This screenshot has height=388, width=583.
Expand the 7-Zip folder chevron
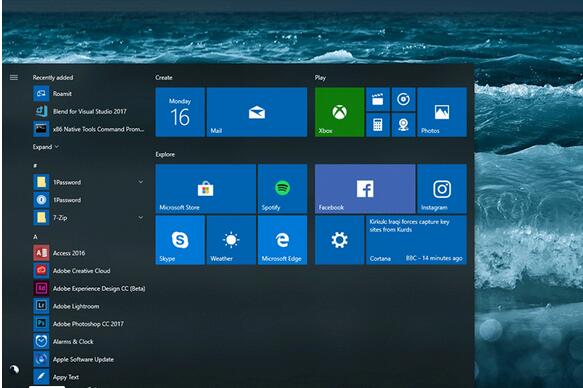click(141, 217)
